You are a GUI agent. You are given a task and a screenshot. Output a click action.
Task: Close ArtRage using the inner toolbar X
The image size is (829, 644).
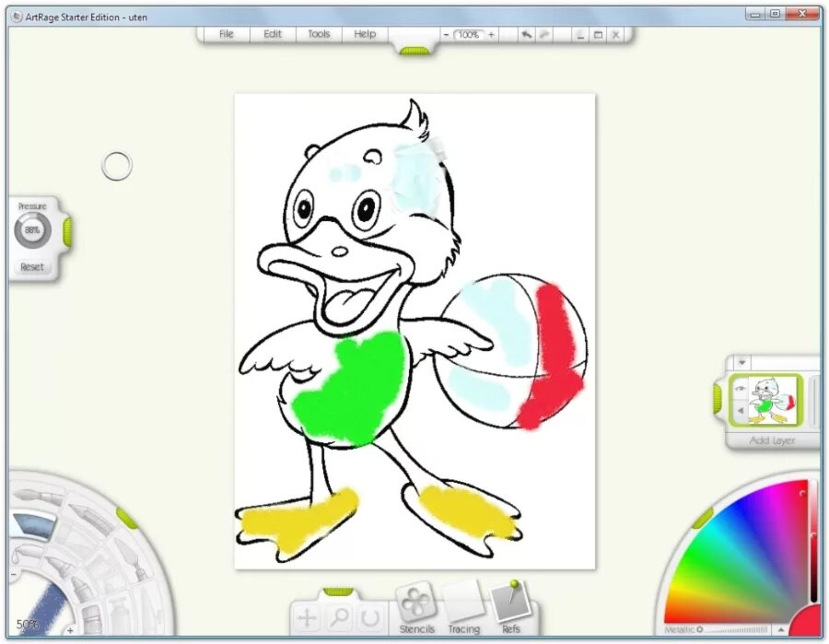(616, 35)
